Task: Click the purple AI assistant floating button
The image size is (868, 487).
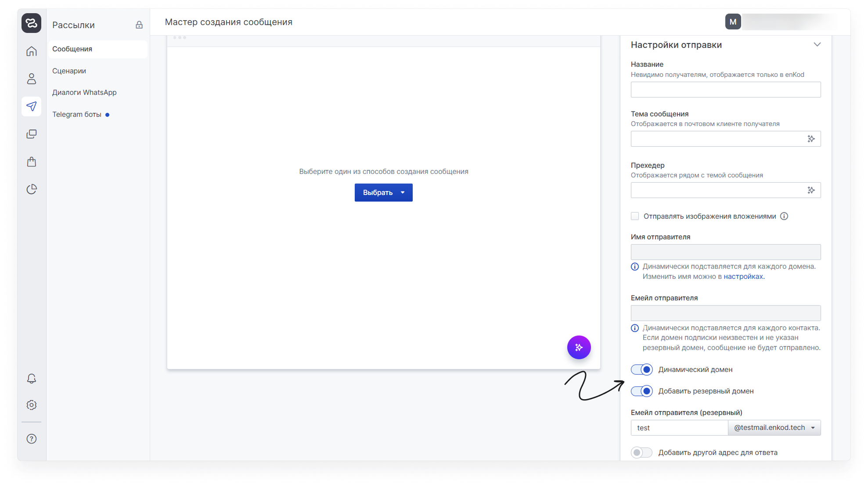Action: (579, 347)
